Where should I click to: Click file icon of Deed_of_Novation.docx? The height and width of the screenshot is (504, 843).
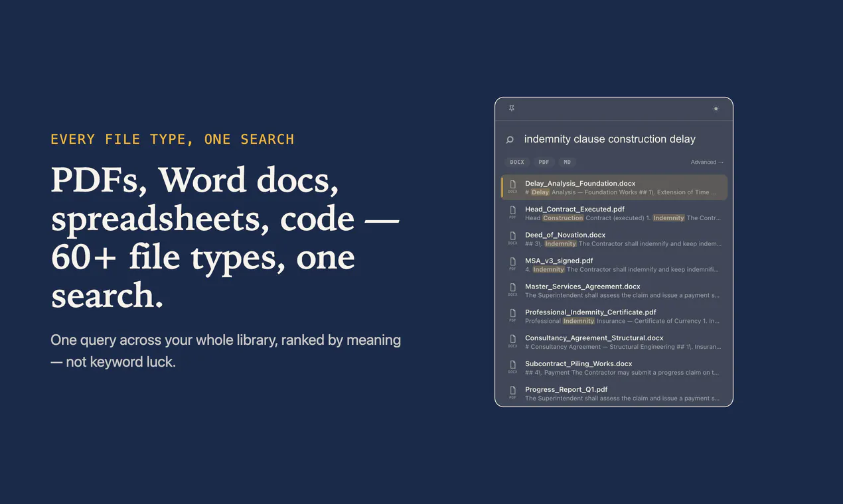512,236
